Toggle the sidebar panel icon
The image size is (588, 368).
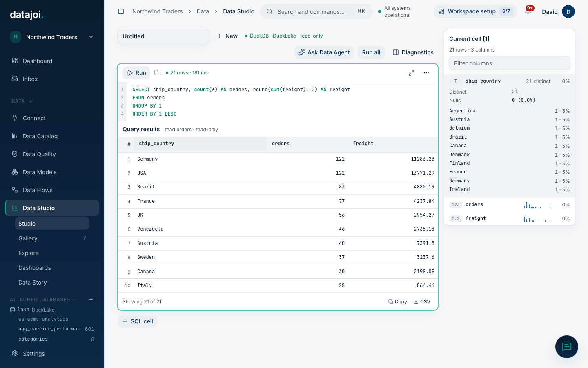121,11
